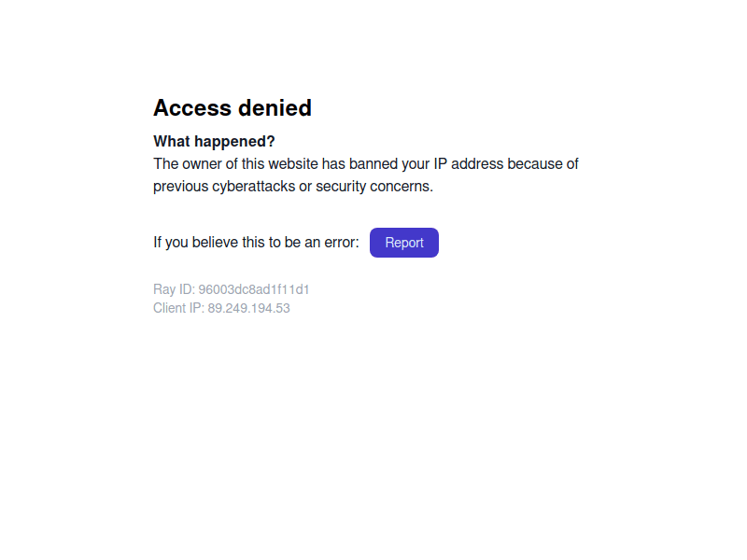Click the "Ray ID:" label
The width and height of the screenshot is (747, 560).
(x=174, y=289)
